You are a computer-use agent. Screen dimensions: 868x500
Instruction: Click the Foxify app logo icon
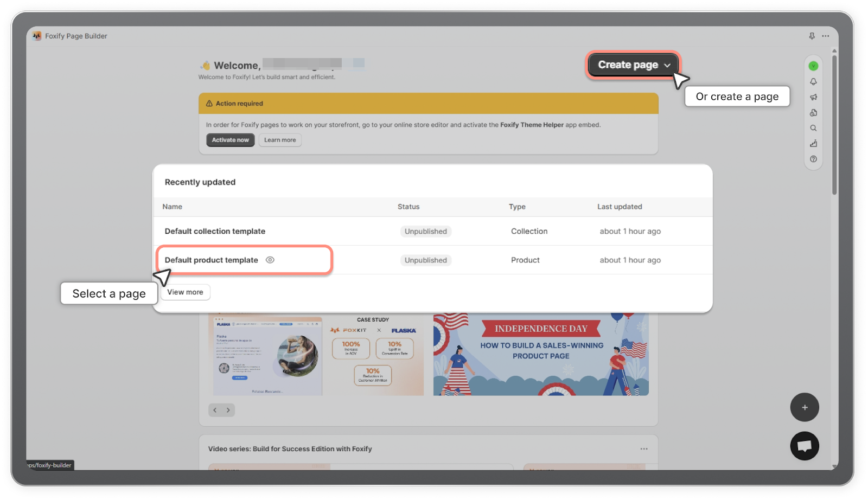[37, 36]
